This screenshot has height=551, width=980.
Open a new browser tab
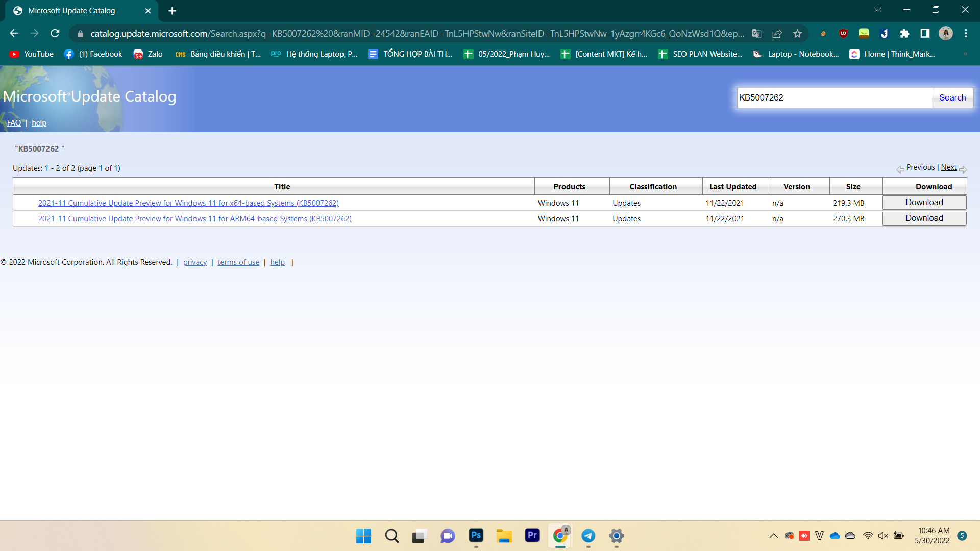click(172, 11)
